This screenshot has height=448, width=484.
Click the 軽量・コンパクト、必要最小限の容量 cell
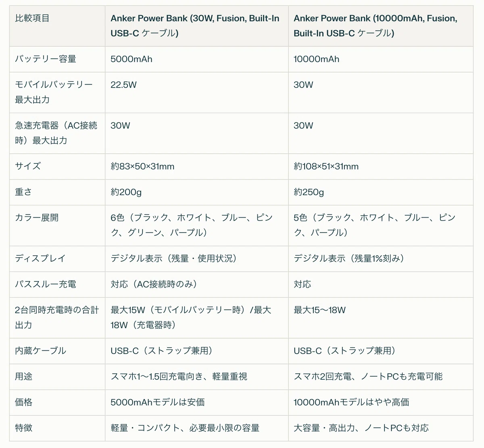(x=197, y=428)
